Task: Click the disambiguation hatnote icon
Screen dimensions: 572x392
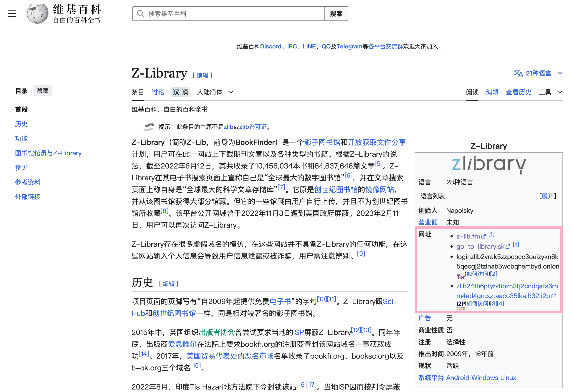Action: pos(149,127)
